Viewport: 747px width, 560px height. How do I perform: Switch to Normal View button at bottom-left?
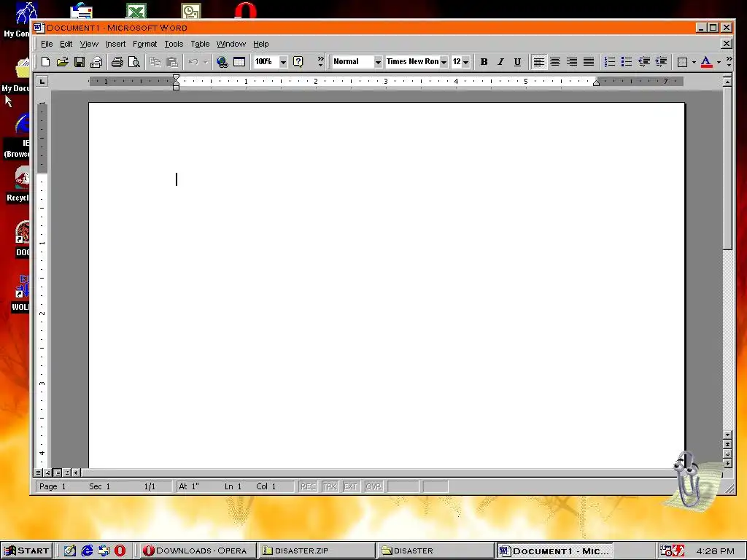pos(39,472)
